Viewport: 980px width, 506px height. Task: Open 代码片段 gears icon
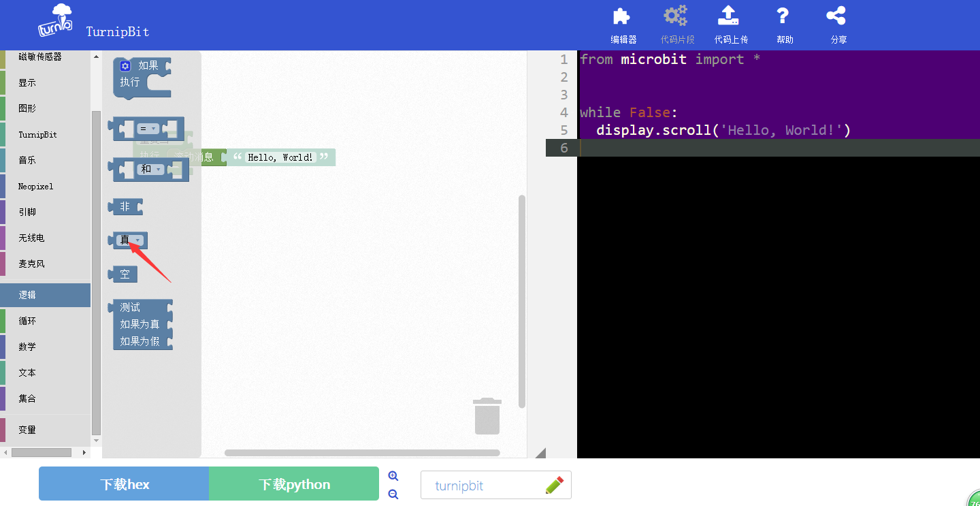coord(676,16)
